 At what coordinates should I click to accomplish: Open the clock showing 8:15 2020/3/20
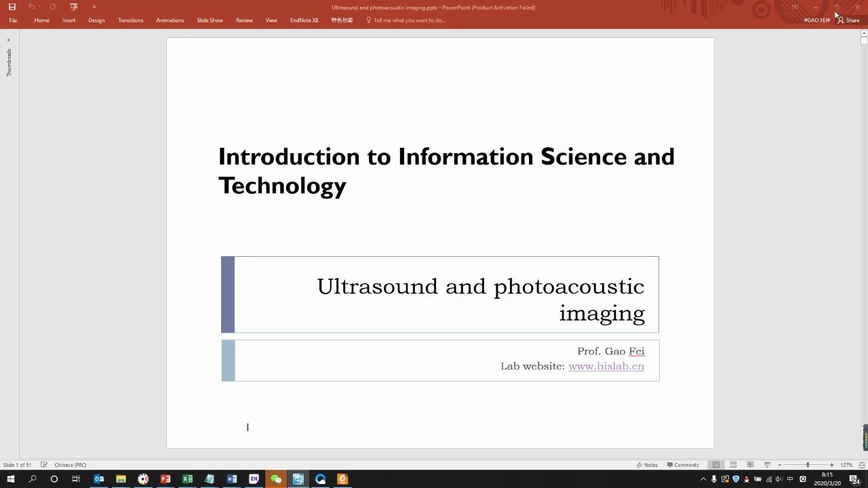(x=827, y=479)
